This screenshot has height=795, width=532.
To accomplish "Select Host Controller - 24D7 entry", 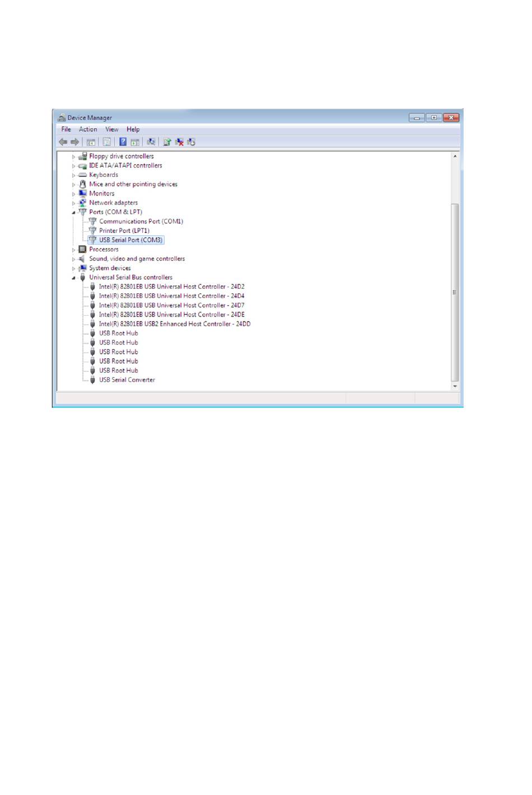I will click(x=172, y=306).
